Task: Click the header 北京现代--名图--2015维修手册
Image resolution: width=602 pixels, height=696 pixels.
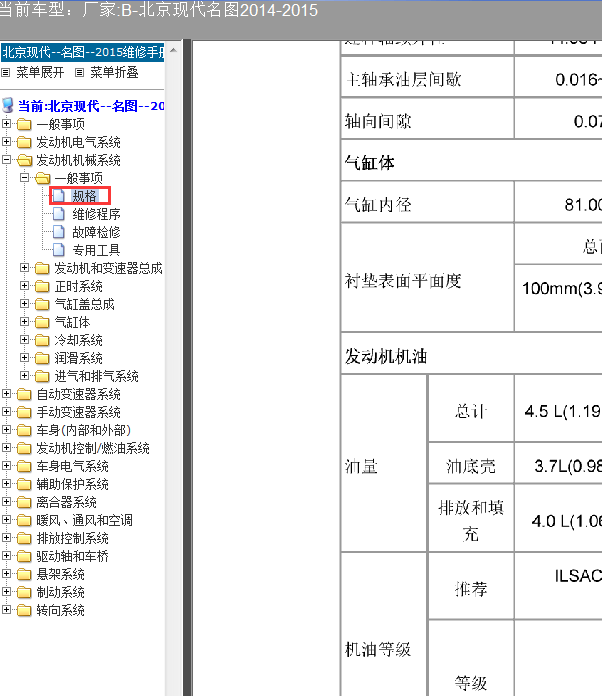Action: [83, 52]
